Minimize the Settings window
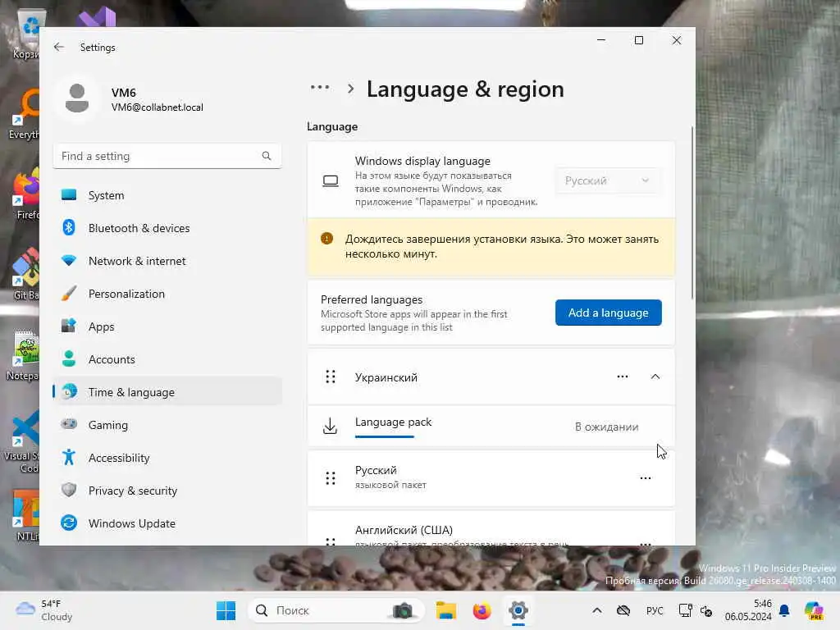Viewport: 840px width, 630px height. (601, 40)
